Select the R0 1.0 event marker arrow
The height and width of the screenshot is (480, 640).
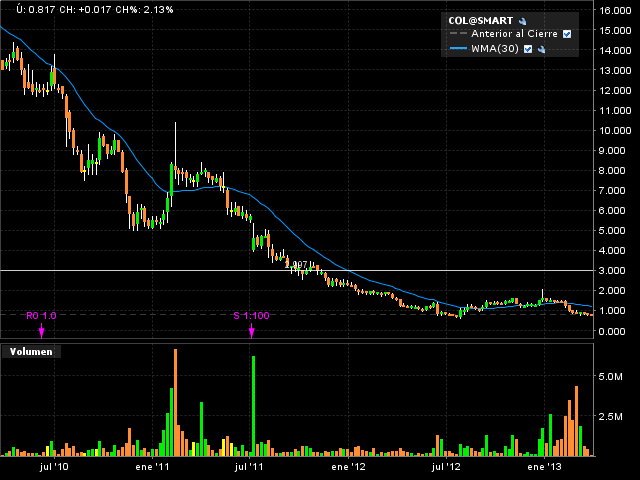pyautogui.click(x=41, y=331)
